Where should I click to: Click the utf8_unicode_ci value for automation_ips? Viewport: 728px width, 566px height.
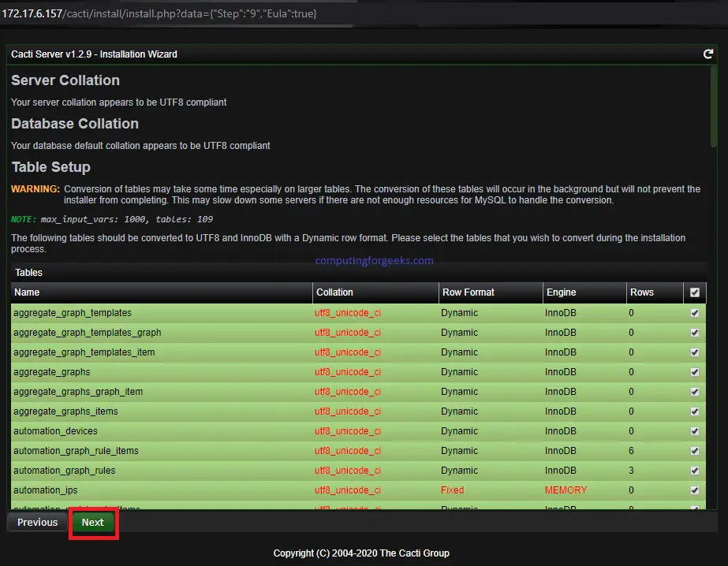pos(348,490)
